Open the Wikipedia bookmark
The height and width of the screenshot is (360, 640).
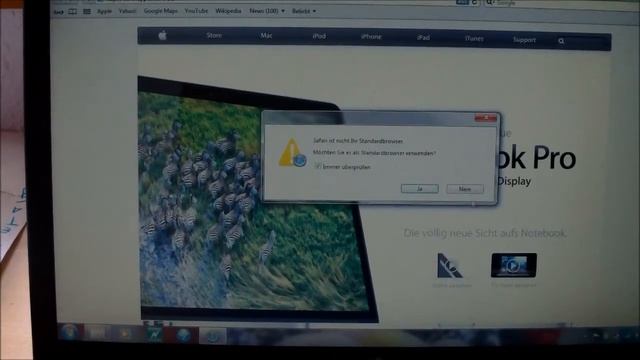(228, 11)
